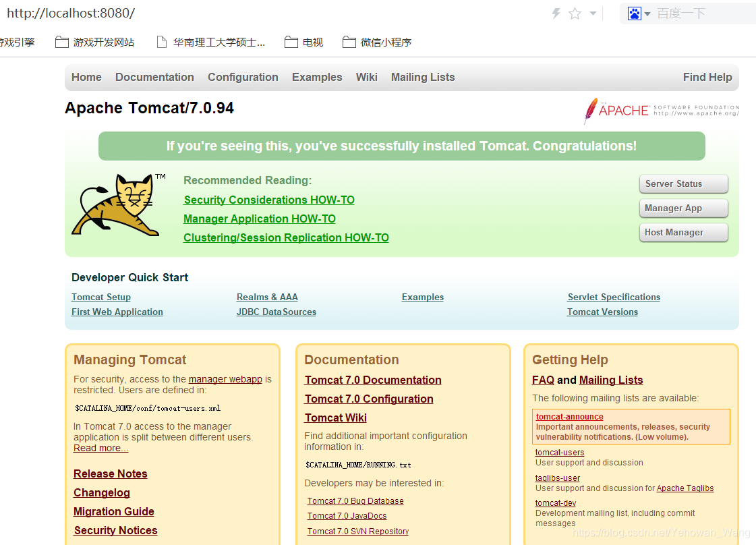Screen dimensions: 756x545
Task: Open the Servlet Specifications link
Action: click(x=614, y=297)
